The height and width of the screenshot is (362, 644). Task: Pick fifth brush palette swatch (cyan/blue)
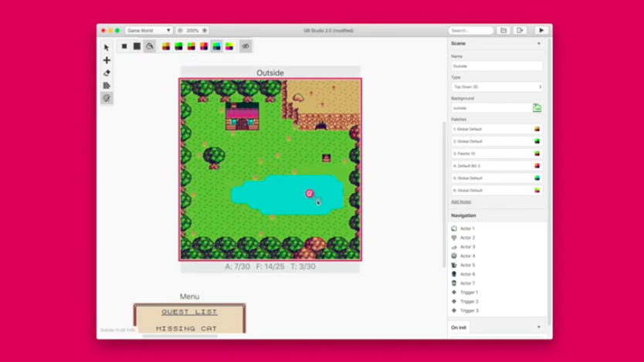click(x=216, y=46)
